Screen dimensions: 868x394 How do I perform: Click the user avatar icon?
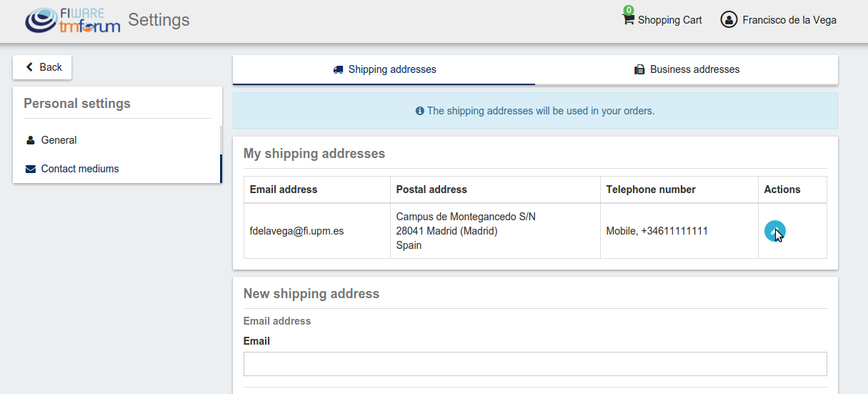pyautogui.click(x=729, y=20)
